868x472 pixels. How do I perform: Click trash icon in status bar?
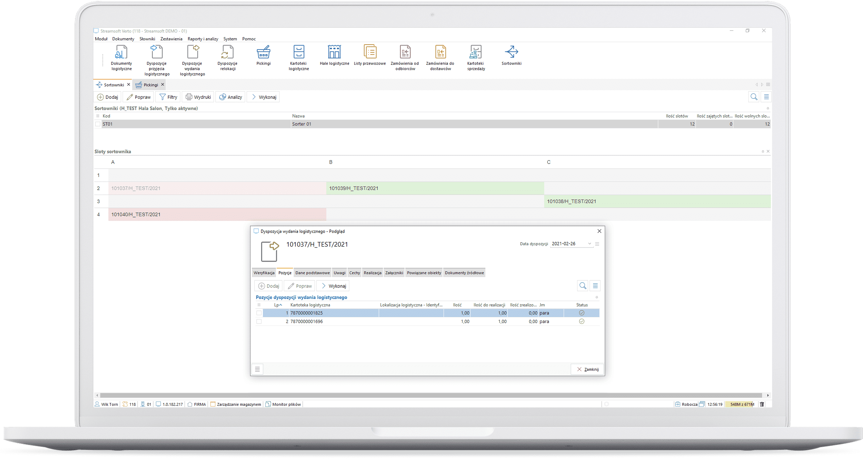[x=762, y=404]
